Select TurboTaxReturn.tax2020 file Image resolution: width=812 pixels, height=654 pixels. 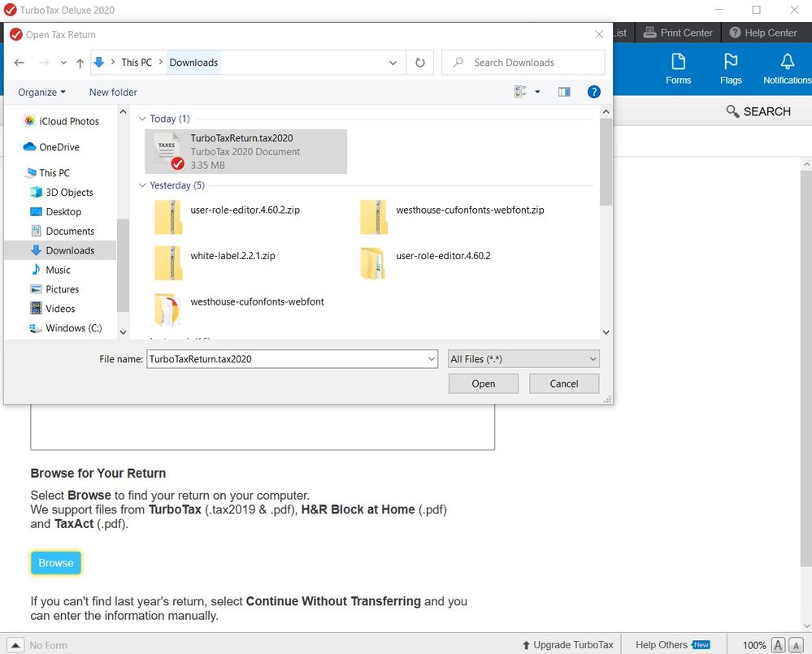(x=246, y=151)
